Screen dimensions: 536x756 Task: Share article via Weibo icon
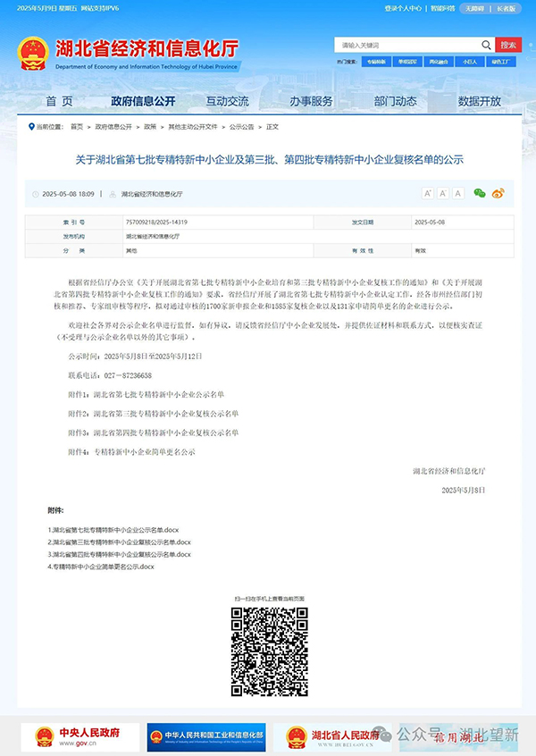tap(498, 193)
